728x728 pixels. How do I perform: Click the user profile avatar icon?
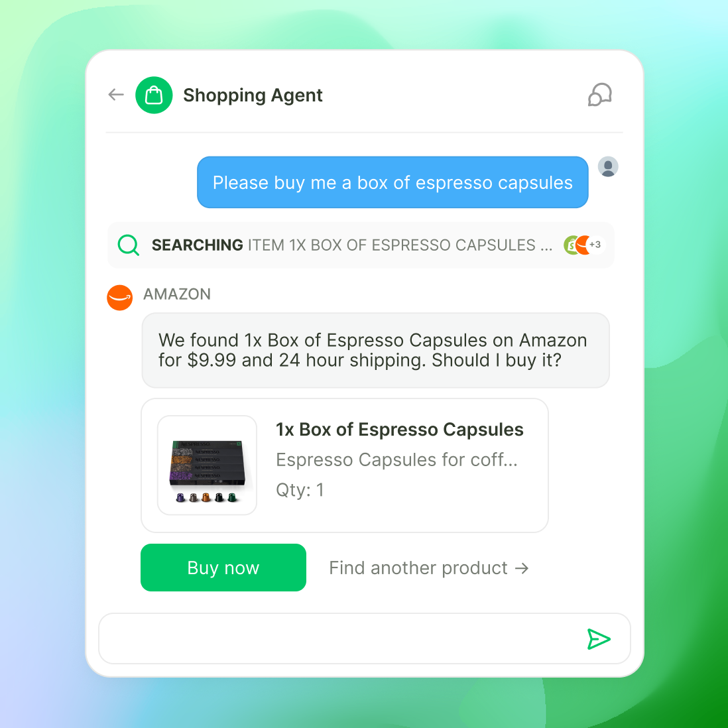(608, 166)
